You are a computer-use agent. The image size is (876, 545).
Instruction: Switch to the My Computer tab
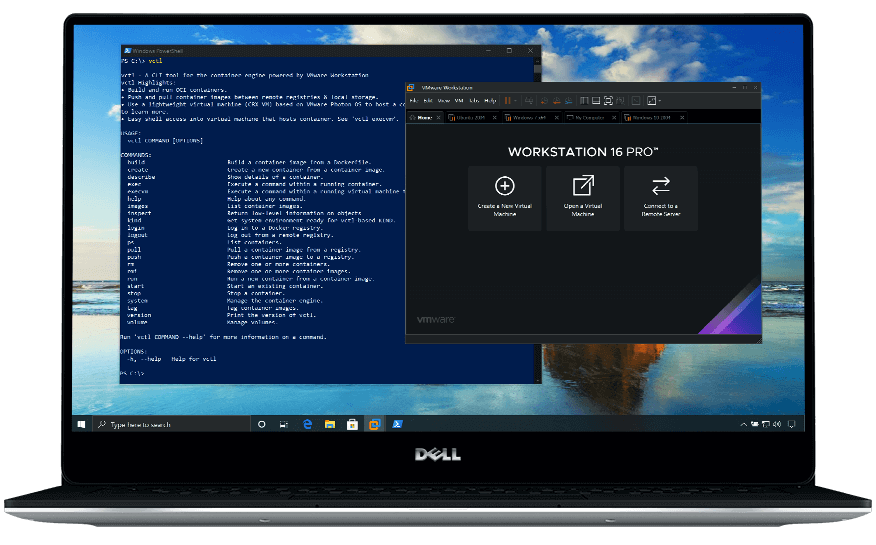coord(591,118)
